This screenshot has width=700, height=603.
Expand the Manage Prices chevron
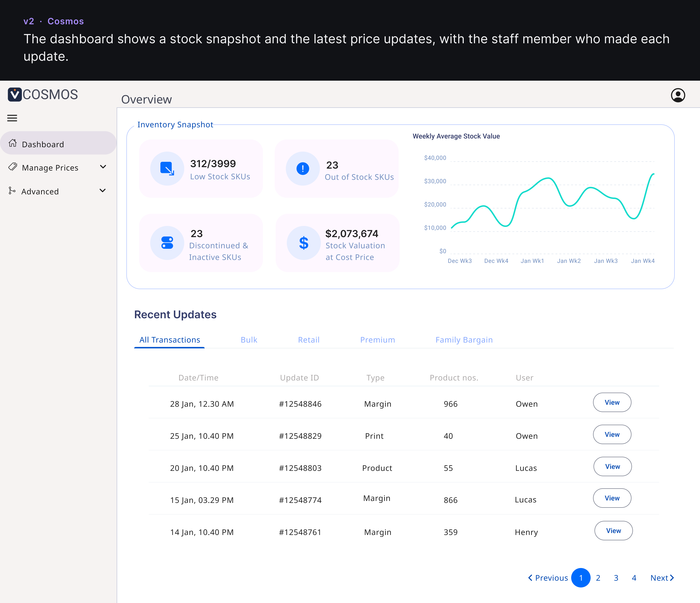coord(103,167)
